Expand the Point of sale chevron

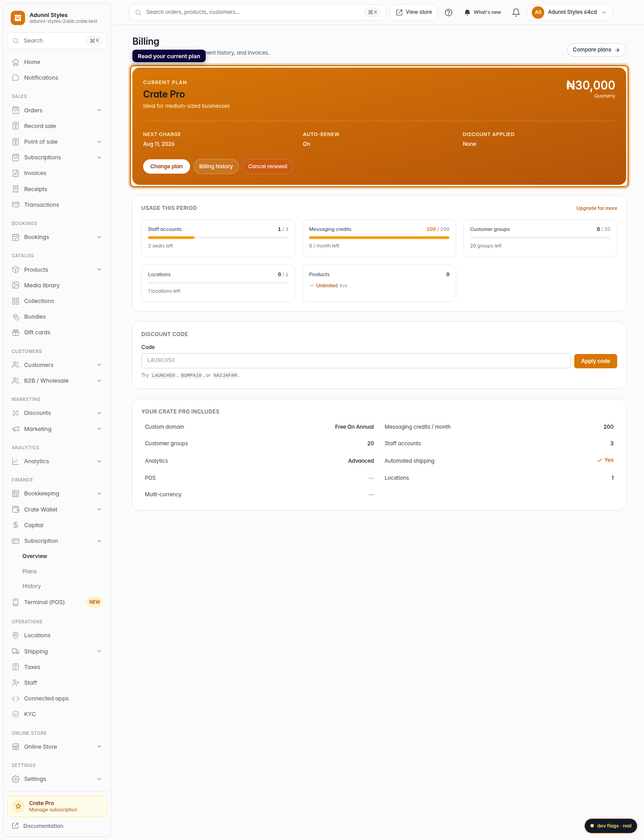(x=99, y=142)
